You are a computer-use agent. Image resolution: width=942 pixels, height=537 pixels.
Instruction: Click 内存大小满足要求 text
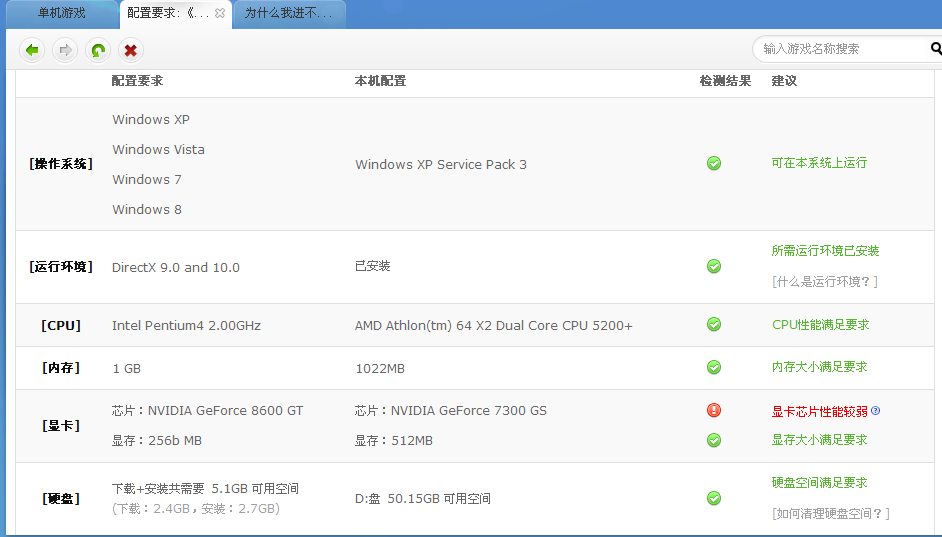point(819,366)
